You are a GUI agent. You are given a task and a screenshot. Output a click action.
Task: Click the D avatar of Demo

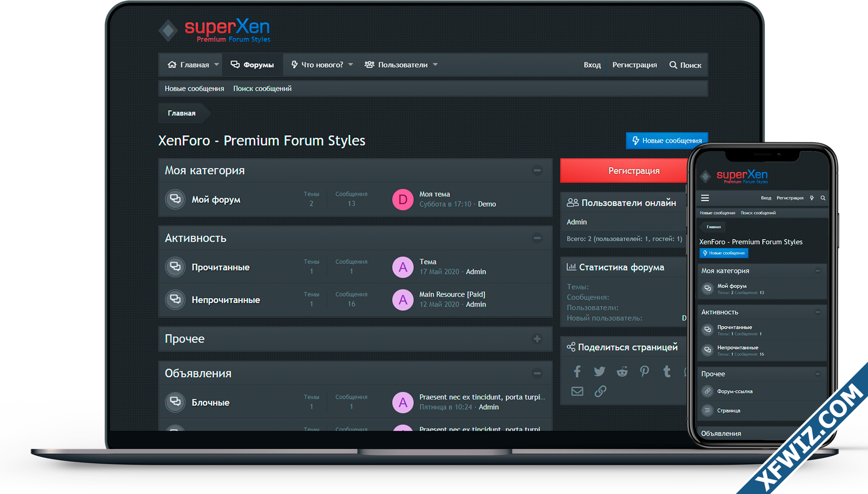coord(403,199)
